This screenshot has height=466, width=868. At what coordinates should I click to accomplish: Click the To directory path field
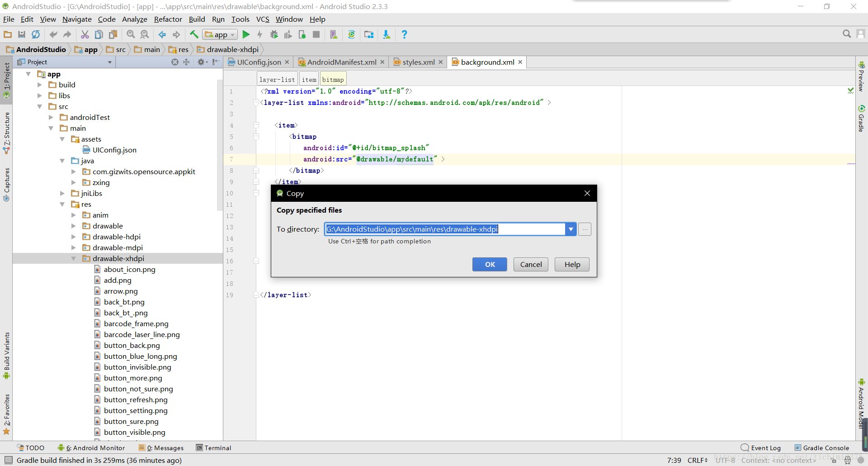click(x=444, y=229)
